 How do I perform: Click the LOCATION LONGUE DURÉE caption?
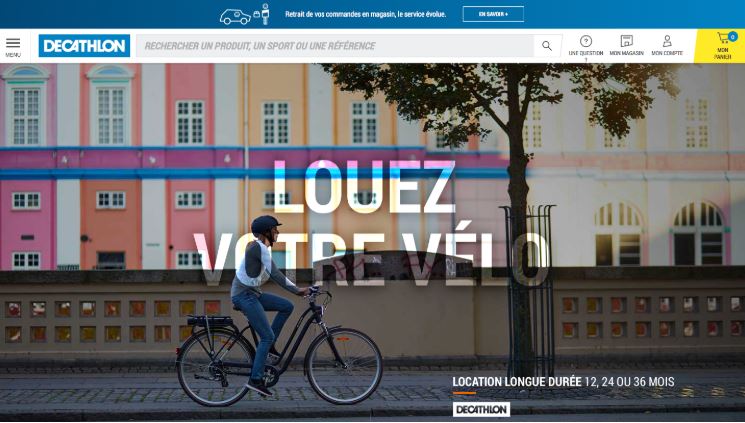pyautogui.click(x=563, y=381)
